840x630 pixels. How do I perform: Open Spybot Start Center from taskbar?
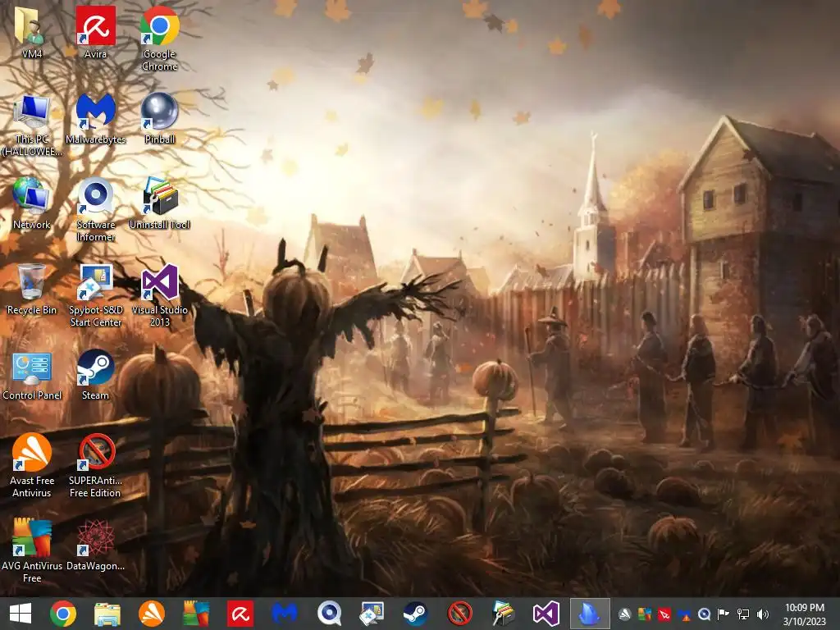tap(372, 614)
